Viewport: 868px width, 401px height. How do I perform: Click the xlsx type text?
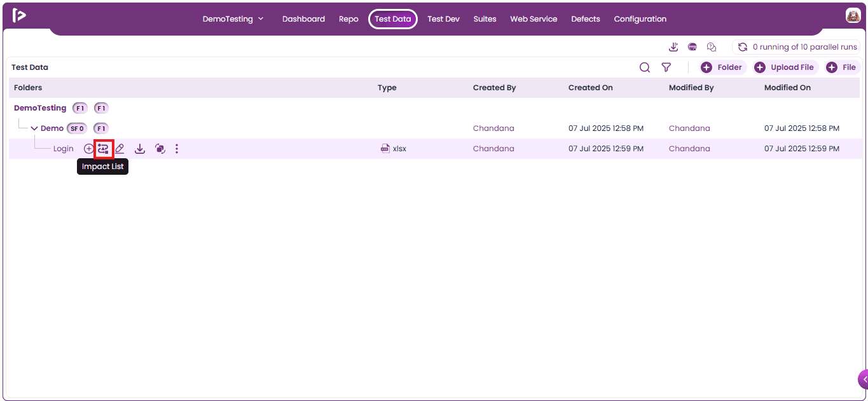click(399, 149)
